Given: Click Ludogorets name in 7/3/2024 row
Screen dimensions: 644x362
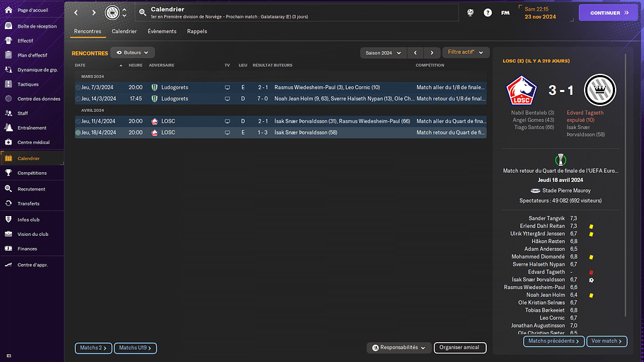Looking at the screenshot, I should click(175, 87).
